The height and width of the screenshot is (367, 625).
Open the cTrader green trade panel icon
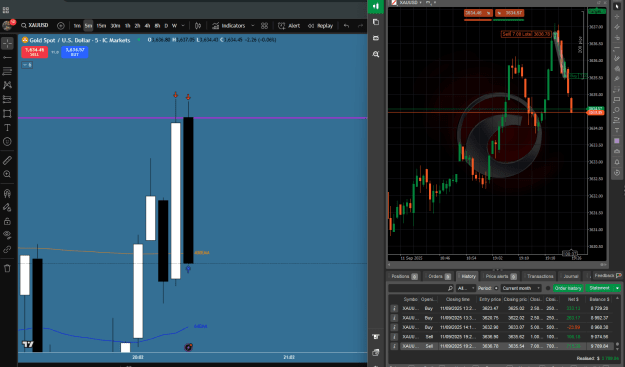click(375, 6)
